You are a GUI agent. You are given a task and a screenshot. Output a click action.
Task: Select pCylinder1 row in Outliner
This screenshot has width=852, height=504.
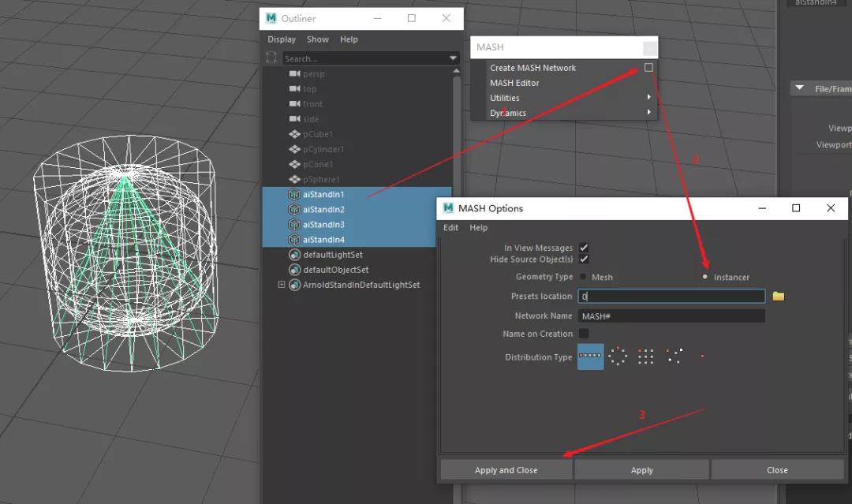[357, 149]
